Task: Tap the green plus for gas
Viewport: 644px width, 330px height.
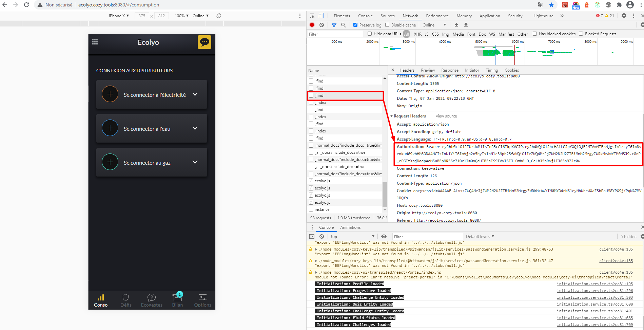Action: 110,162
